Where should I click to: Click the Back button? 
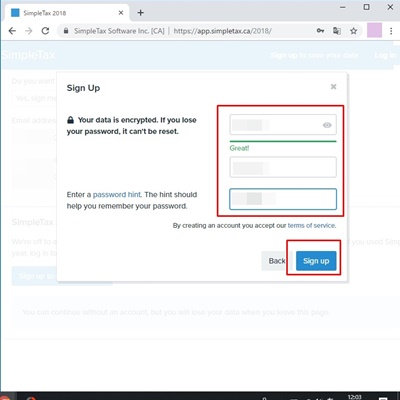pyautogui.click(x=277, y=261)
